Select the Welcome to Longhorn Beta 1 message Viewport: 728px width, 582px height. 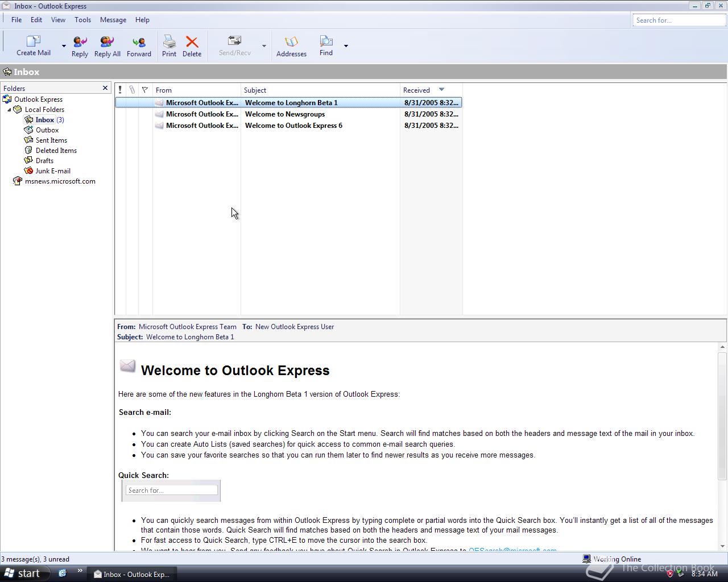click(288, 103)
